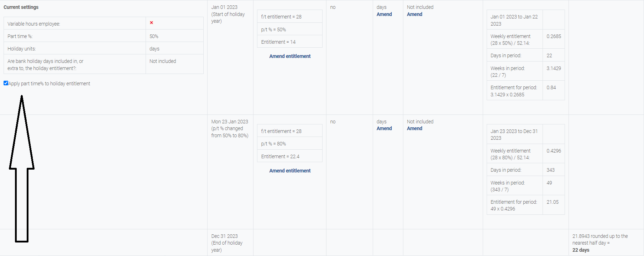The width and height of the screenshot is (644, 256).
Task: Open Amend entitlement below Entitlement = 14
Action: click(290, 56)
